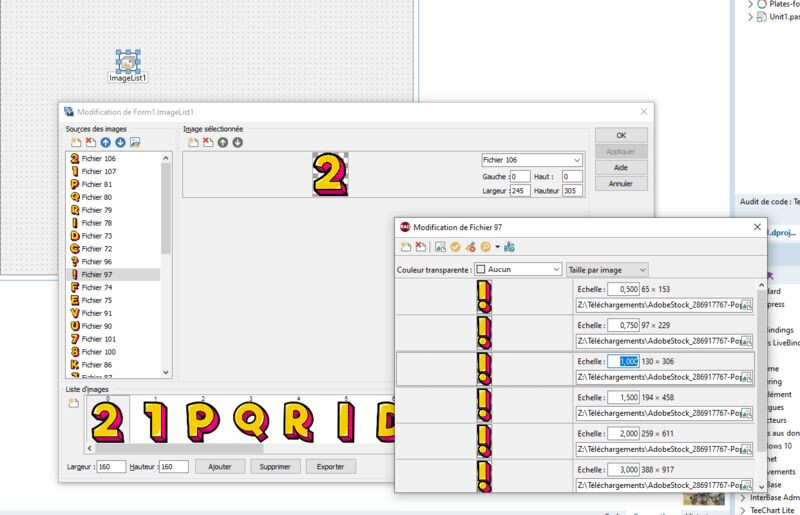Click the Aide button
The height and width of the screenshot is (515, 800).
(x=621, y=167)
